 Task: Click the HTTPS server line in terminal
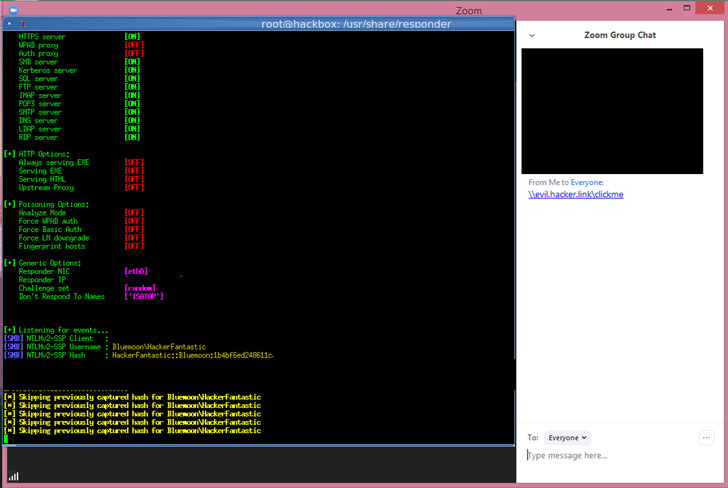(x=79, y=37)
